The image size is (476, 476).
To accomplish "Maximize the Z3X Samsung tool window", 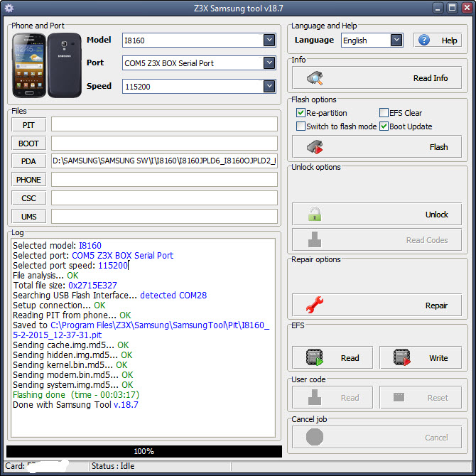I will click(x=452, y=8).
